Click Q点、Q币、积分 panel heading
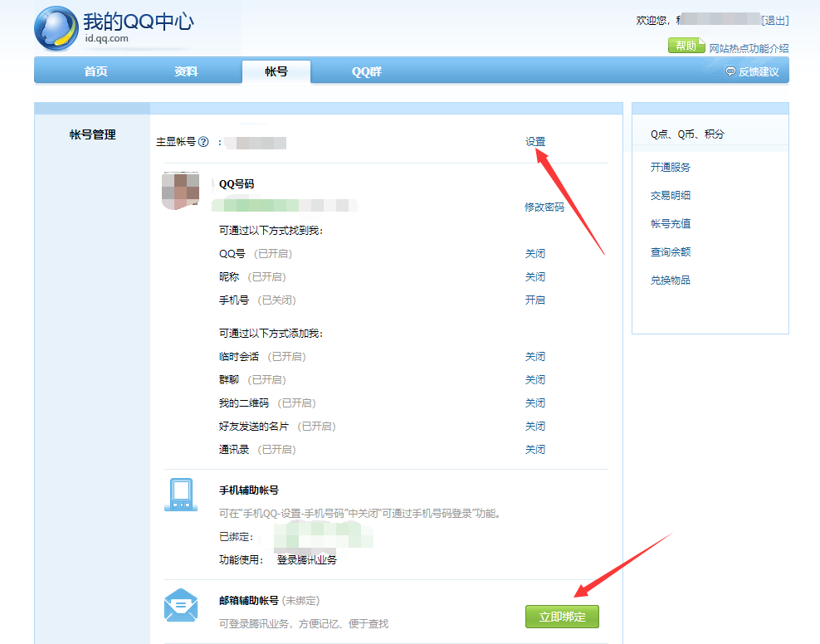 point(687,134)
